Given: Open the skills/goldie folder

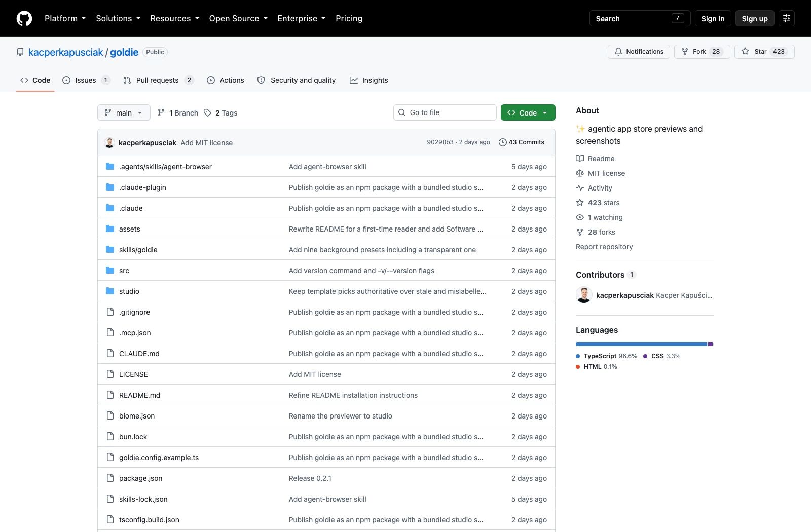Looking at the screenshot, I should 138,250.
